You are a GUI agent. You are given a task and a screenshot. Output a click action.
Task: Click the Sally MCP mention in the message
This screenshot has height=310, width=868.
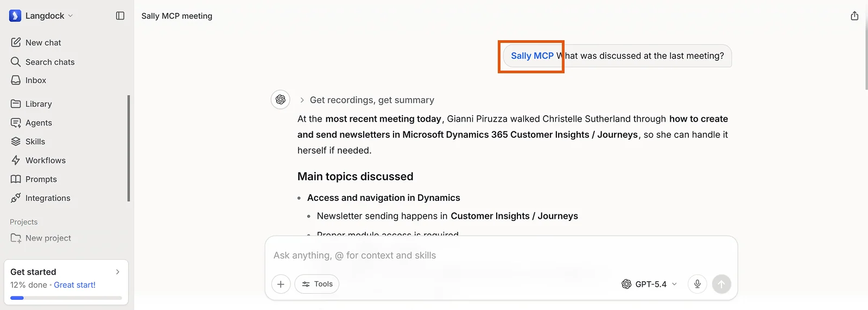coord(532,56)
